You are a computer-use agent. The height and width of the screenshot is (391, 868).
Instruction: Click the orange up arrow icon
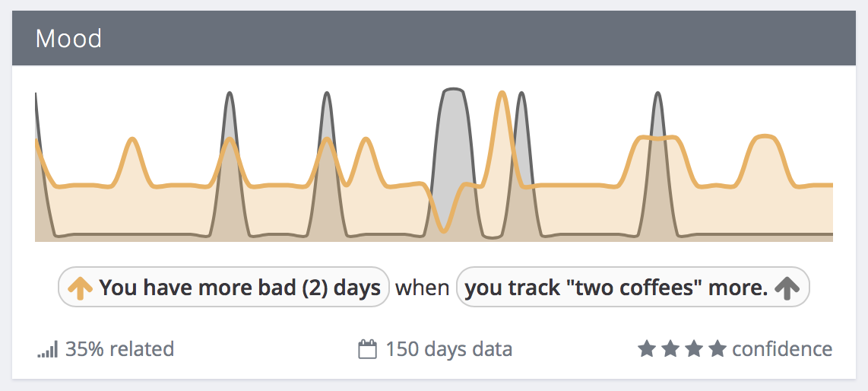click(81, 288)
